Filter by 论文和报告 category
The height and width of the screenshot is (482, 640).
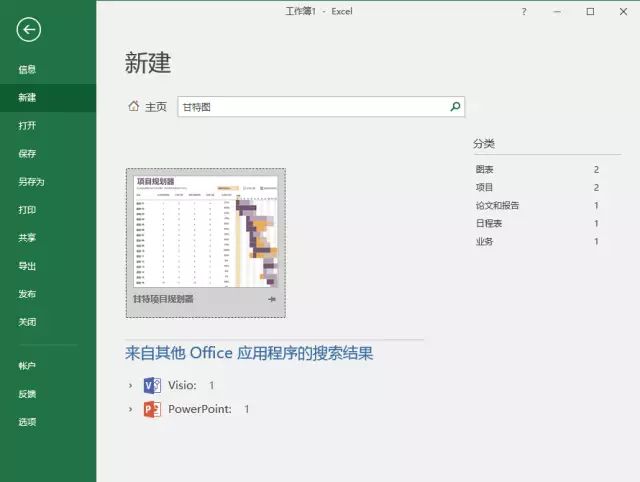537,205
